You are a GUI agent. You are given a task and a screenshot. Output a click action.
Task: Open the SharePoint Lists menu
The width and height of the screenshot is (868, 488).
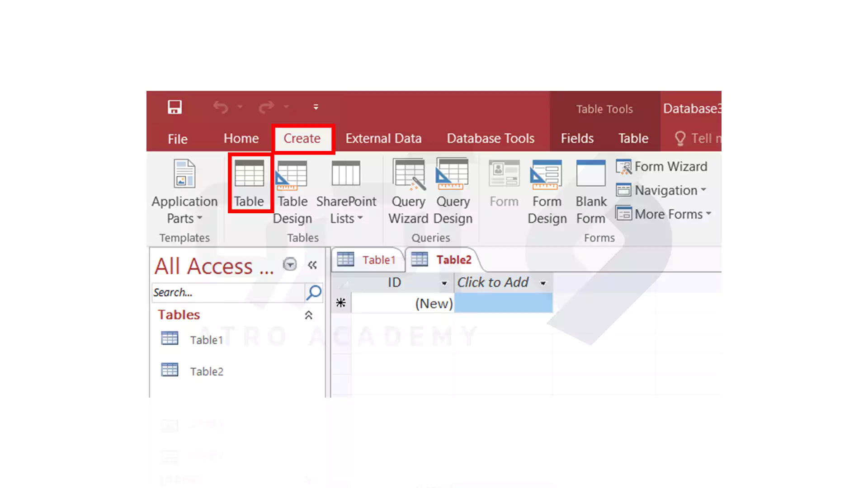pos(346,192)
